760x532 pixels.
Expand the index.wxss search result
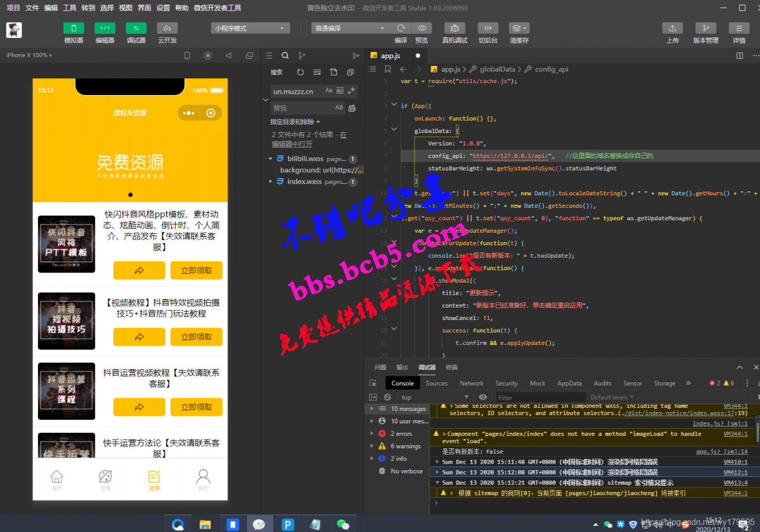(x=271, y=182)
